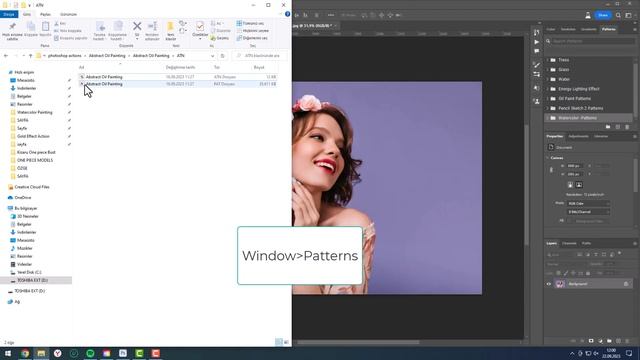Click the Photoshop search magnifier icon at top right
This screenshot has height=360, width=640.
618,15
